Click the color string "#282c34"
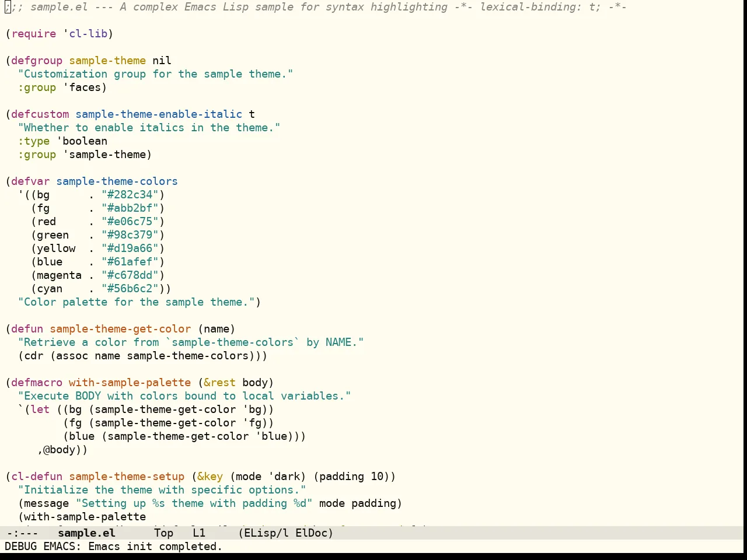The width and height of the screenshot is (747, 560). [x=130, y=195]
